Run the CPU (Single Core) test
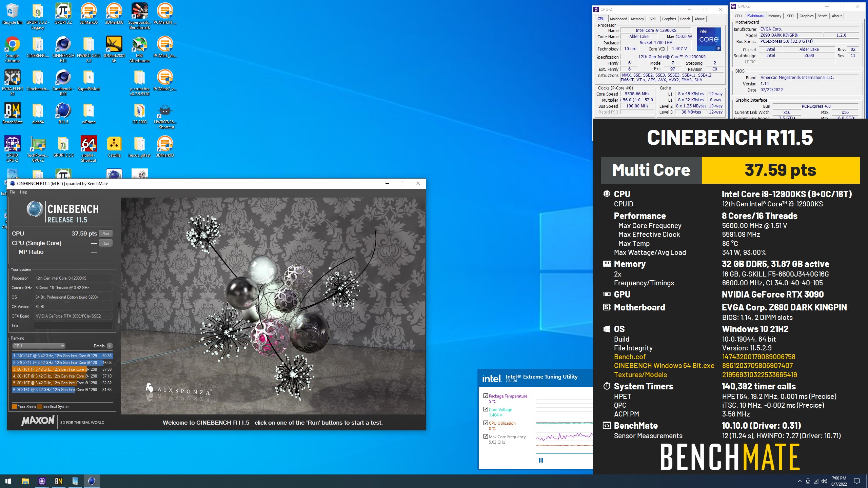The image size is (868, 488). click(x=106, y=243)
